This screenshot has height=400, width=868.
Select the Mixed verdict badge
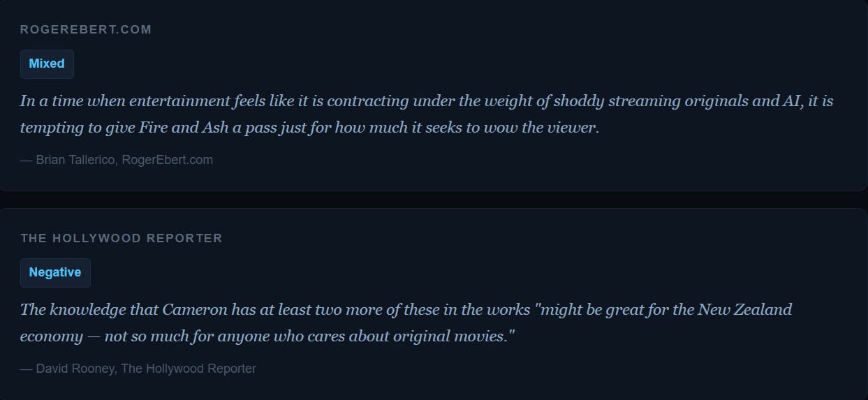tap(47, 64)
